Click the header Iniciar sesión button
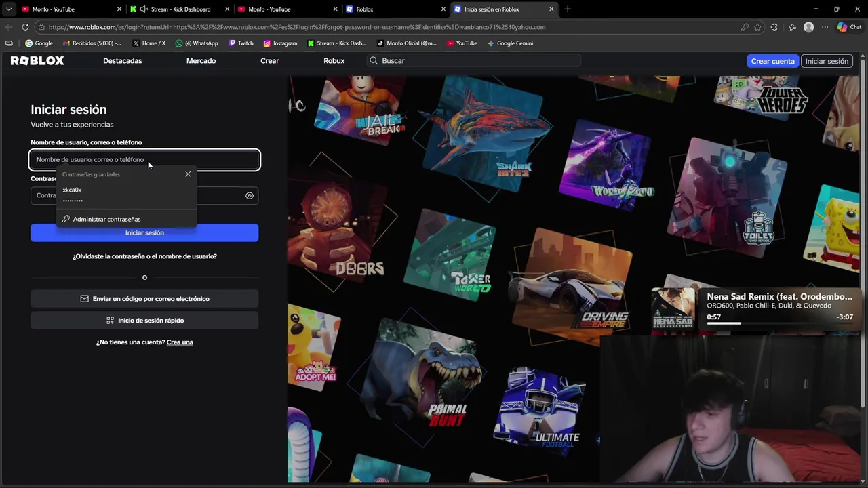The width and height of the screenshot is (868, 488). click(x=827, y=61)
